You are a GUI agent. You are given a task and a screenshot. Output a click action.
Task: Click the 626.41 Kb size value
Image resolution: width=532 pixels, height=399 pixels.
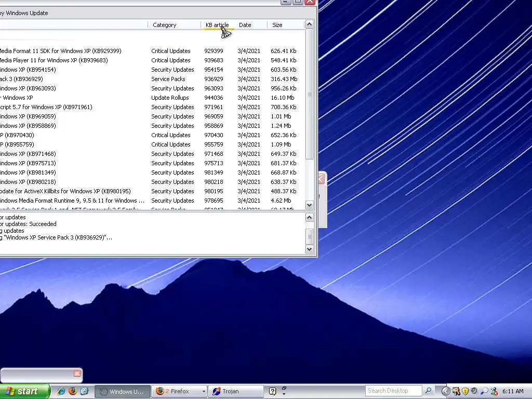284,51
